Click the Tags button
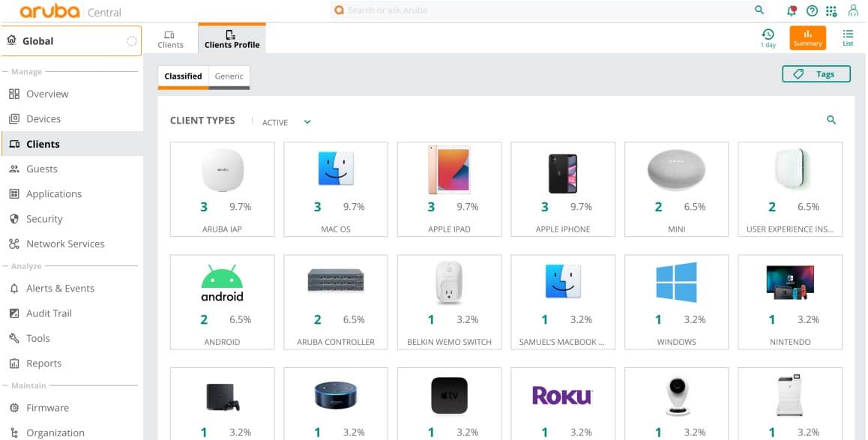868x440 pixels. click(816, 74)
